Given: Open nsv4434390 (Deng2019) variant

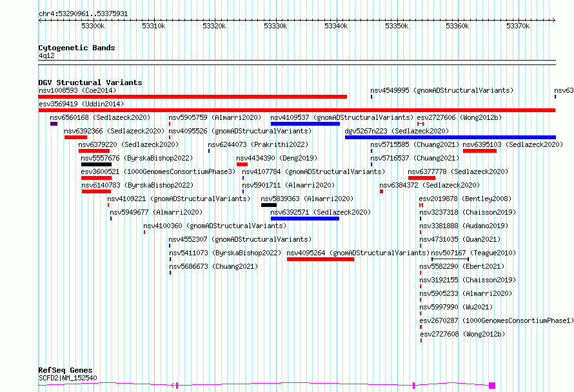Looking at the screenshot, I should point(277,158).
